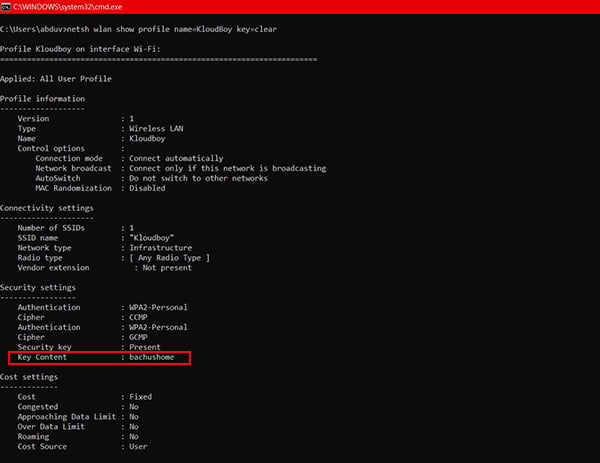Click 'Over Data Limit' label

(51, 427)
